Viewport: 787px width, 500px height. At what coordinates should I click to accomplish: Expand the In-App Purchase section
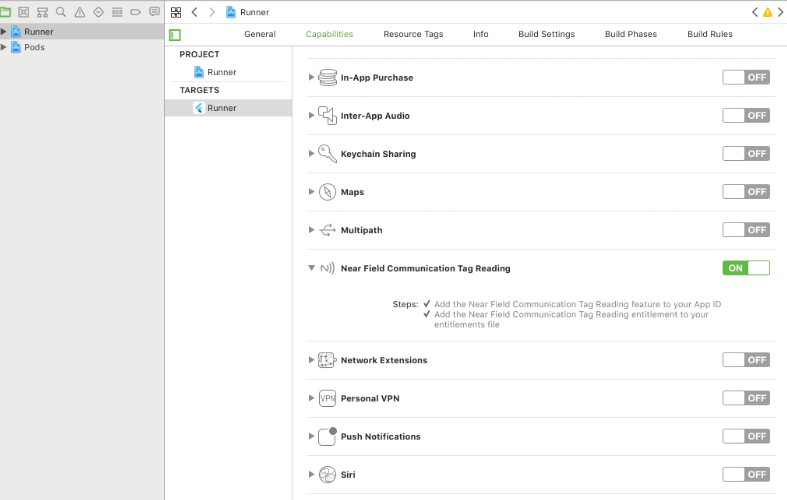coord(312,78)
